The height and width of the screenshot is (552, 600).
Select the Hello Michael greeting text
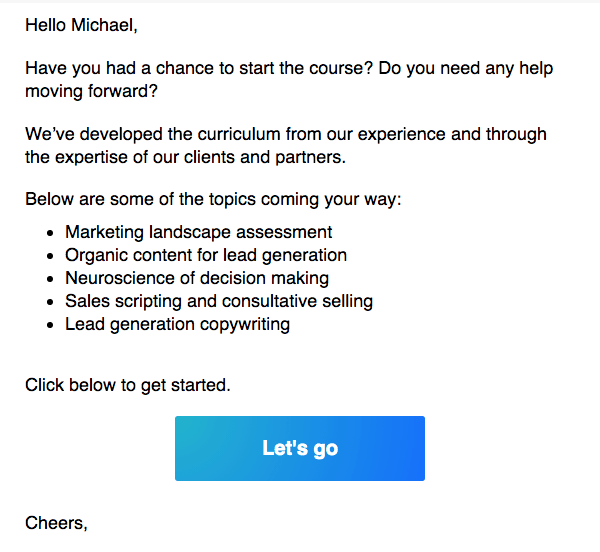pyautogui.click(x=81, y=26)
